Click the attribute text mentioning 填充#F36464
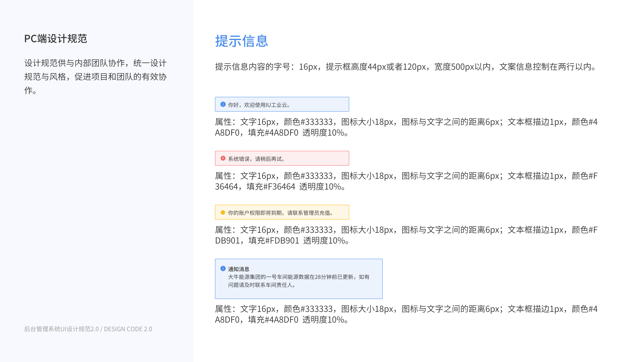Image resolution: width=644 pixels, height=362 pixels. pos(406,181)
